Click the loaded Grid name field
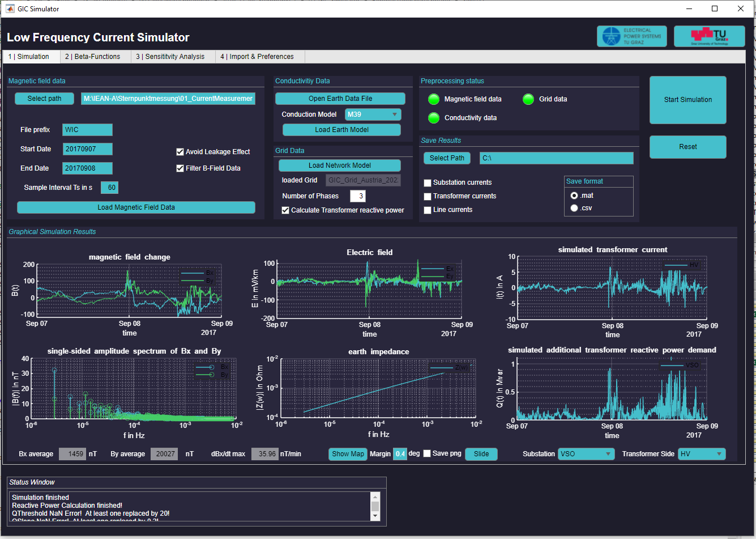Image resolution: width=756 pixels, height=539 pixels. pos(363,180)
